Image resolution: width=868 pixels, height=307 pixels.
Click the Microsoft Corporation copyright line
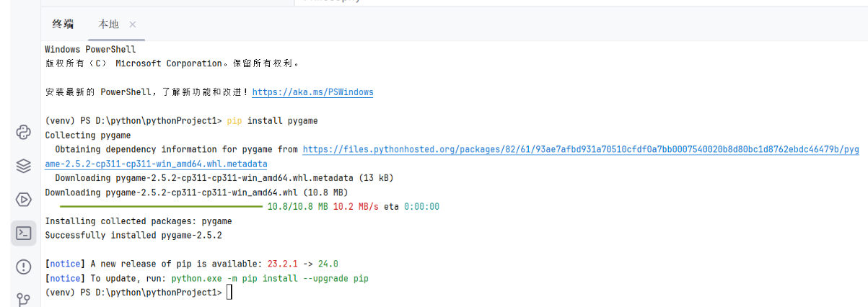pyautogui.click(x=172, y=63)
